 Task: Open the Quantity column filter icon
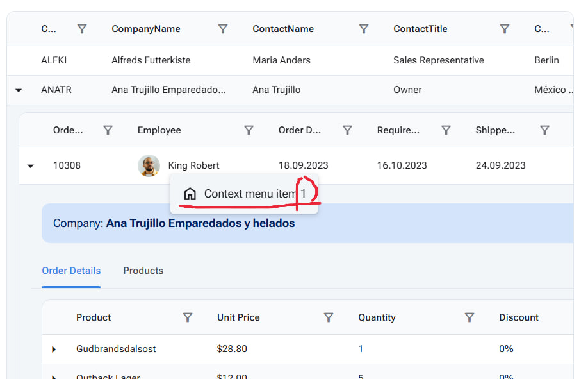tap(470, 317)
